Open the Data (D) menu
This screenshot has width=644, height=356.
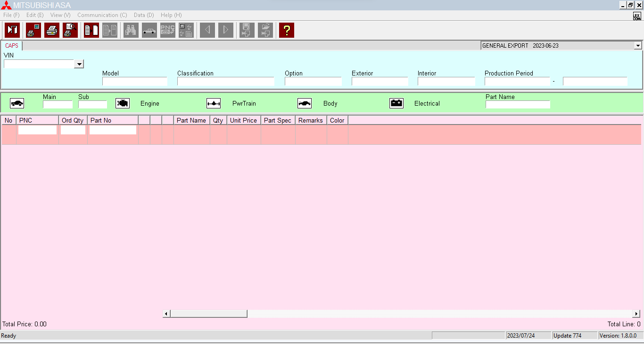(x=143, y=15)
